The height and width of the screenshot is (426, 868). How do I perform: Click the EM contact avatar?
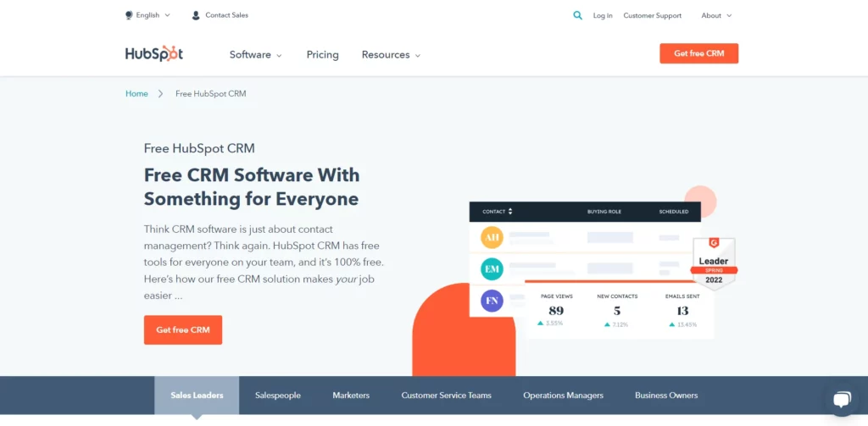[492, 269]
